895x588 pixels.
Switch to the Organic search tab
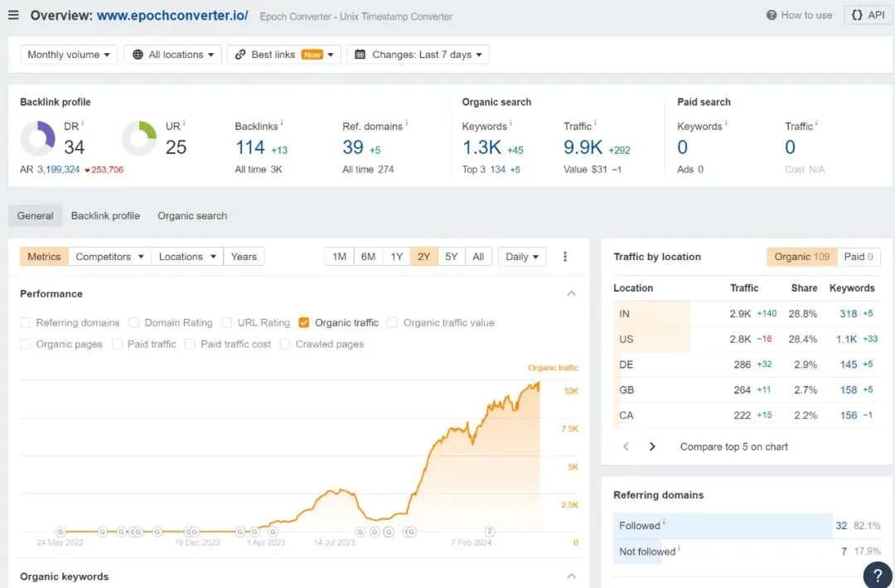point(192,215)
